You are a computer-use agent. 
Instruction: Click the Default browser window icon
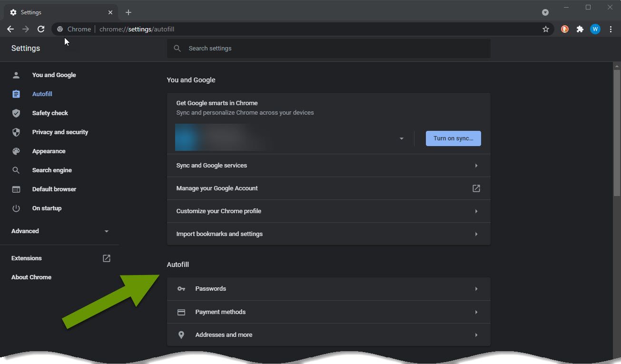point(16,189)
